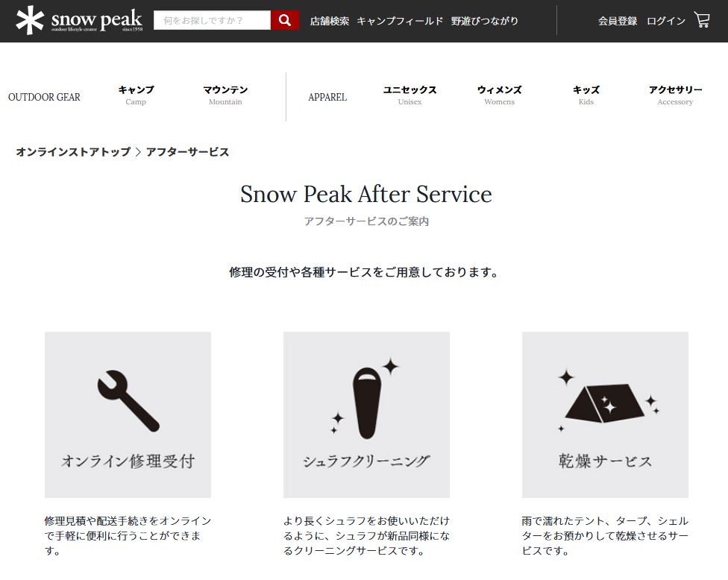Select the wrench repair icon tile
This screenshot has height=580, width=728.
coord(128,414)
